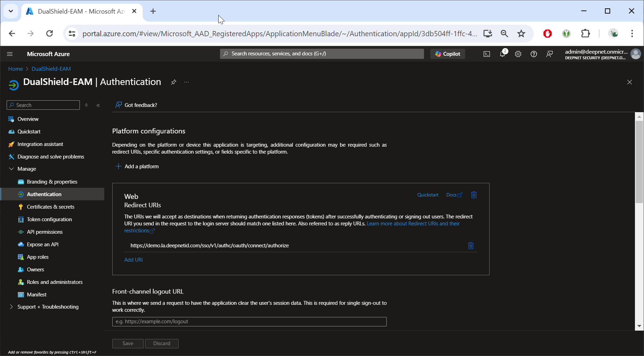Click the Add URI link
Viewport: 644px width, 356px height.
click(x=133, y=260)
